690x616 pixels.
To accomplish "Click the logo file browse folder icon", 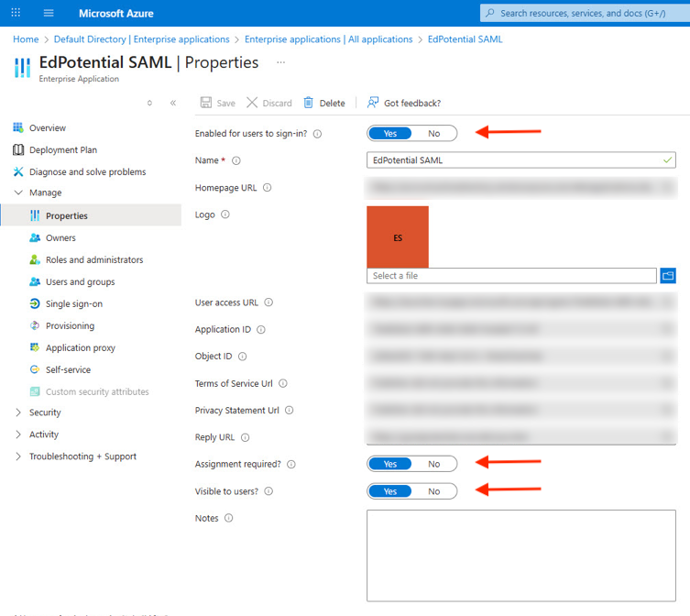I will click(x=668, y=276).
